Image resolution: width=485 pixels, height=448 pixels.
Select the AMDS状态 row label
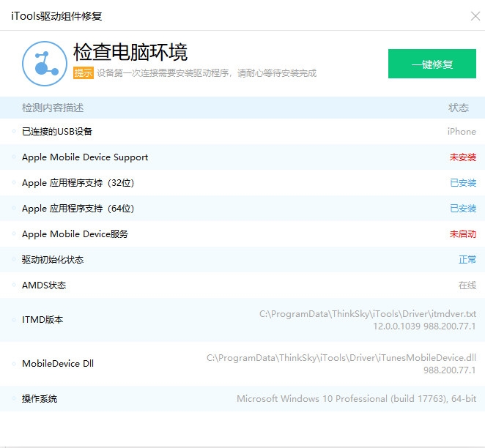[x=44, y=285]
